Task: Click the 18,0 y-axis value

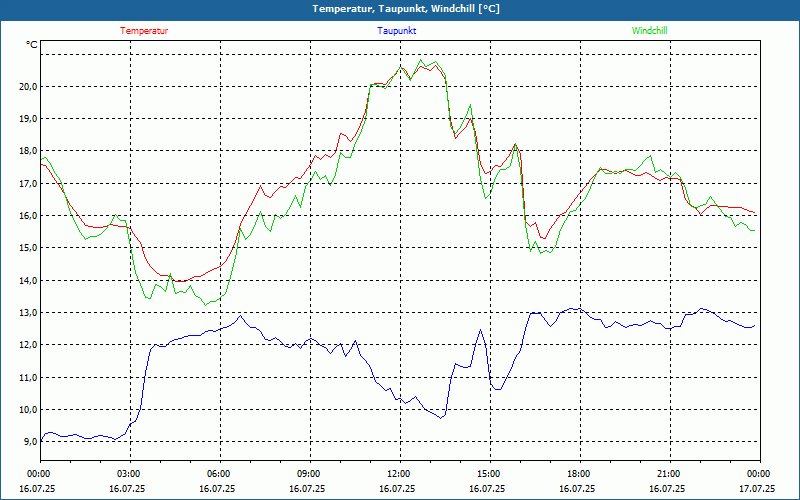Action: click(x=29, y=151)
